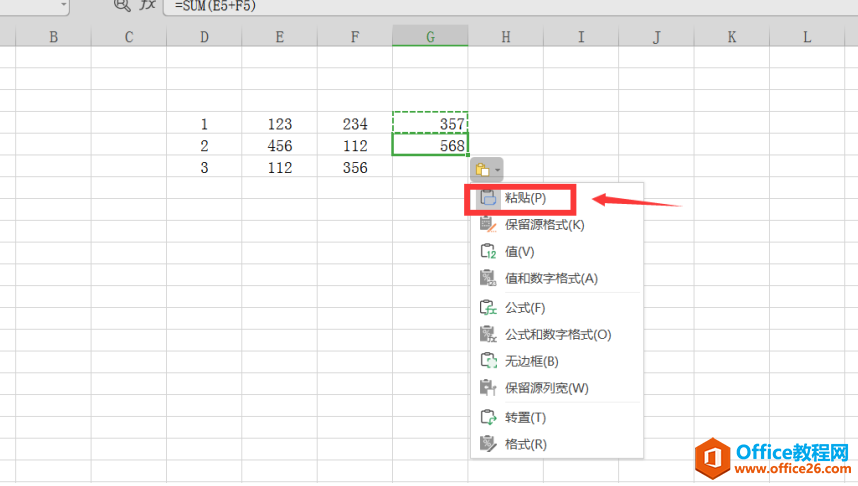The height and width of the screenshot is (486, 858).
Task: Select highlighted column G header
Action: [430, 37]
